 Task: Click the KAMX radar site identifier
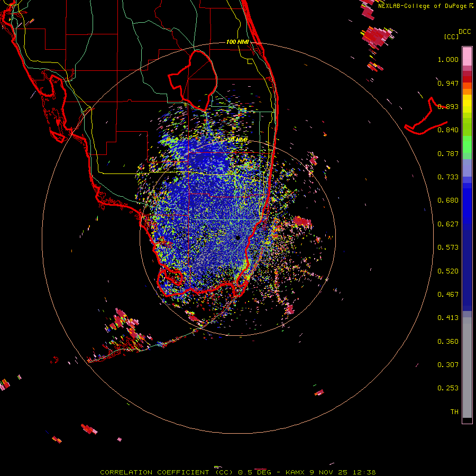[x=295, y=472]
